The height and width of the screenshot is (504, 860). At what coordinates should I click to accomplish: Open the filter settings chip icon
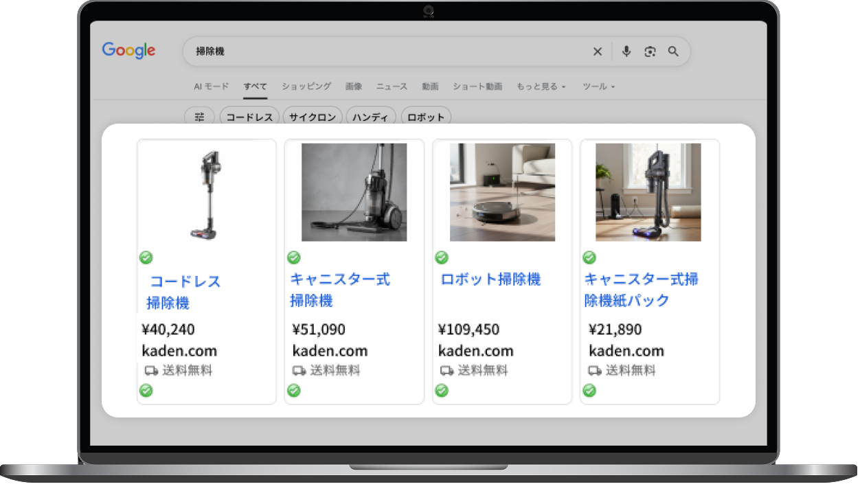199,117
